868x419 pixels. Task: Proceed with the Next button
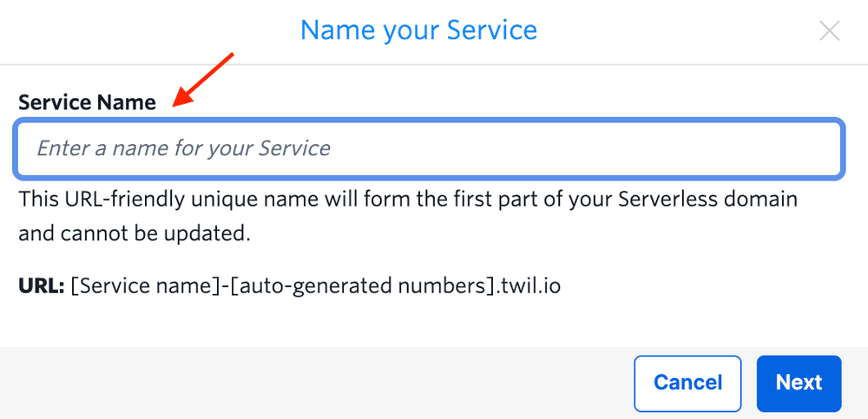(799, 383)
